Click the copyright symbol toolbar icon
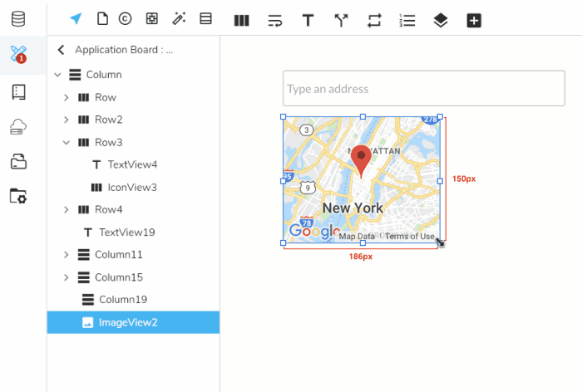 (125, 19)
